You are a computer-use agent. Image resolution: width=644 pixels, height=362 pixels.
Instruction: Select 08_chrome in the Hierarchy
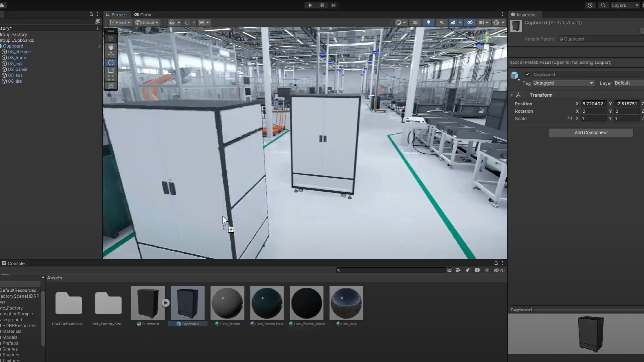click(19, 52)
